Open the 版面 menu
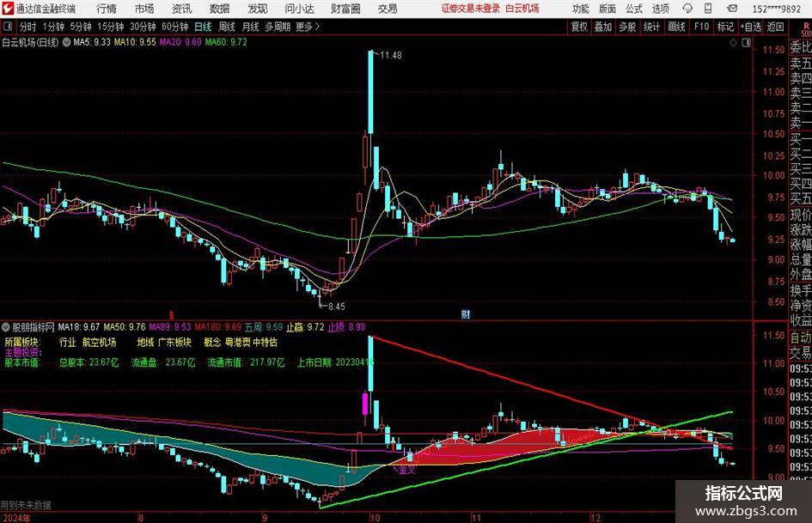The height and width of the screenshot is (523, 812). (x=607, y=9)
